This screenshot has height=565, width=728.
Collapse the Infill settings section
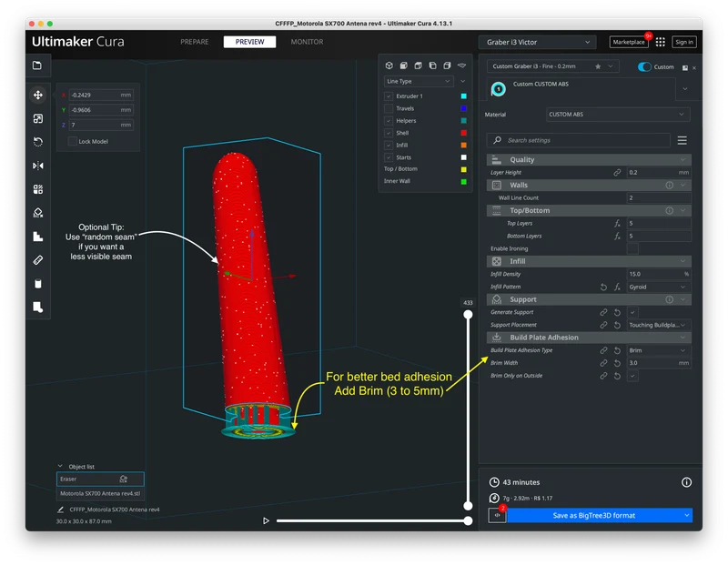[589, 261]
